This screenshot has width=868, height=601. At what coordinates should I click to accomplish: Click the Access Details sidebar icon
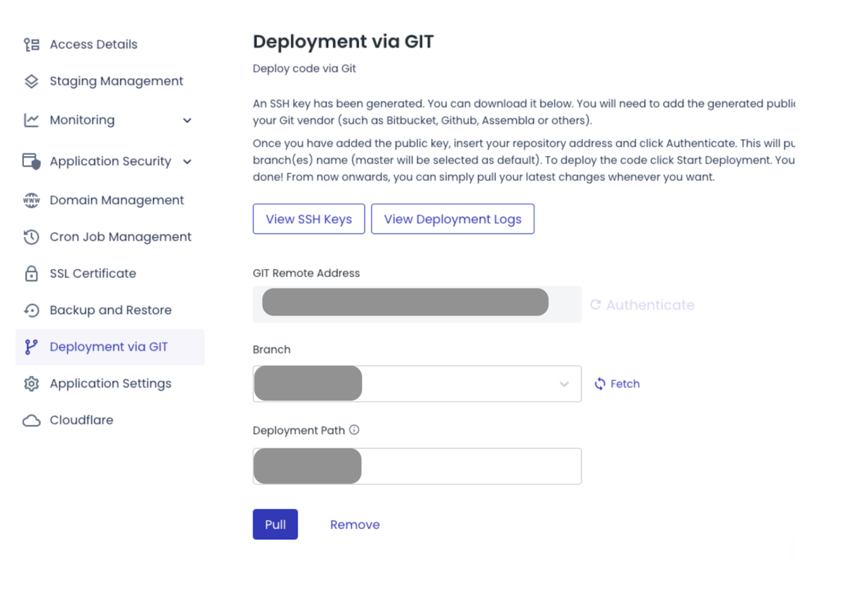click(x=31, y=44)
